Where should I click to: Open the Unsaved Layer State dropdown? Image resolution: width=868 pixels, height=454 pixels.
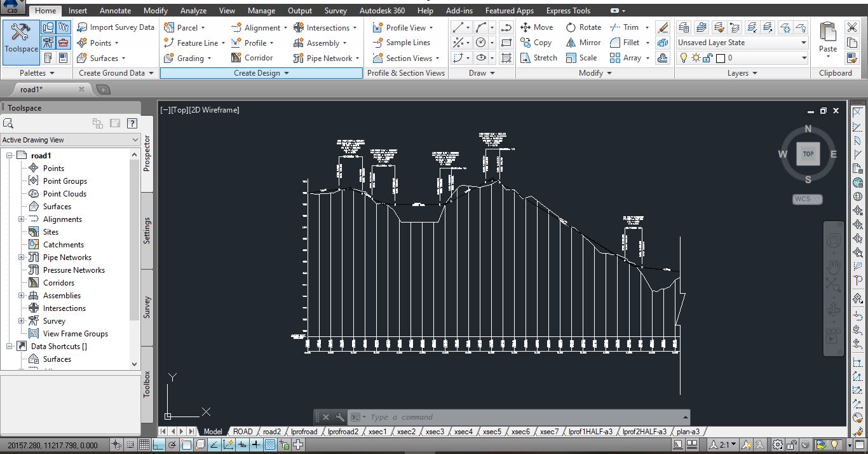(x=742, y=43)
